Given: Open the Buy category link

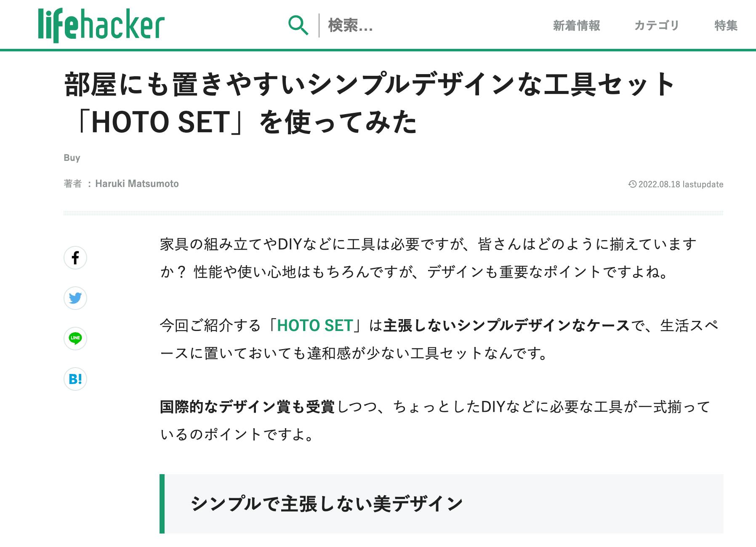Looking at the screenshot, I should 72,157.
